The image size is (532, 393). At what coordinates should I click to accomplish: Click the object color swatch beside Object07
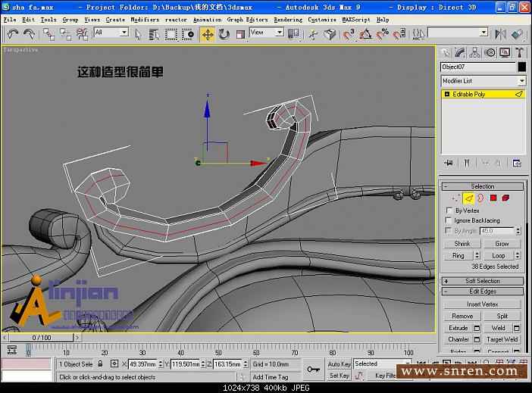click(x=522, y=67)
